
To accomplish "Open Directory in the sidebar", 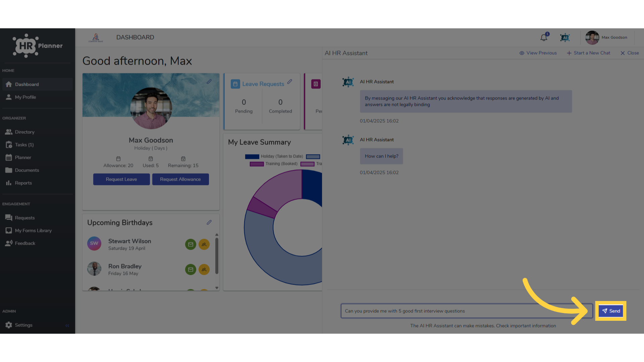I will 38,132.
